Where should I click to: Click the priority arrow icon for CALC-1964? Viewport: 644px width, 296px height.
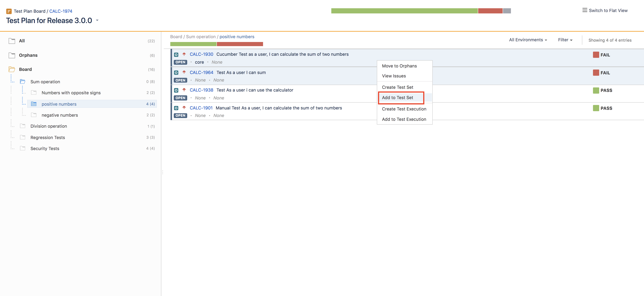[184, 72]
